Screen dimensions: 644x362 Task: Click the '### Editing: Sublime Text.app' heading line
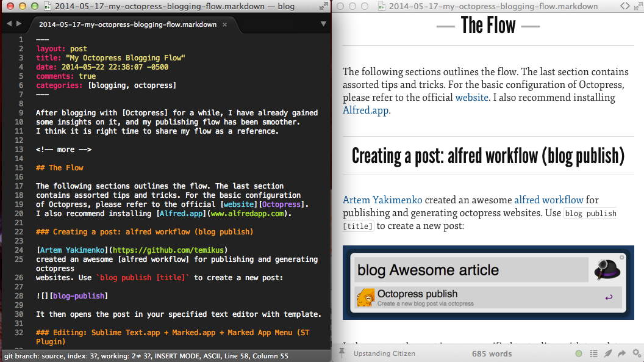tap(173, 337)
